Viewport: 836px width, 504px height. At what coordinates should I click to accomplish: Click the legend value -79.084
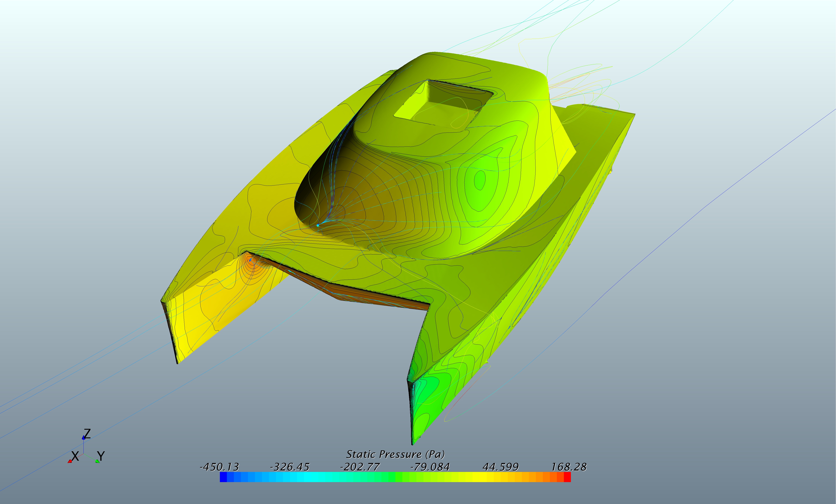tap(430, 467)
